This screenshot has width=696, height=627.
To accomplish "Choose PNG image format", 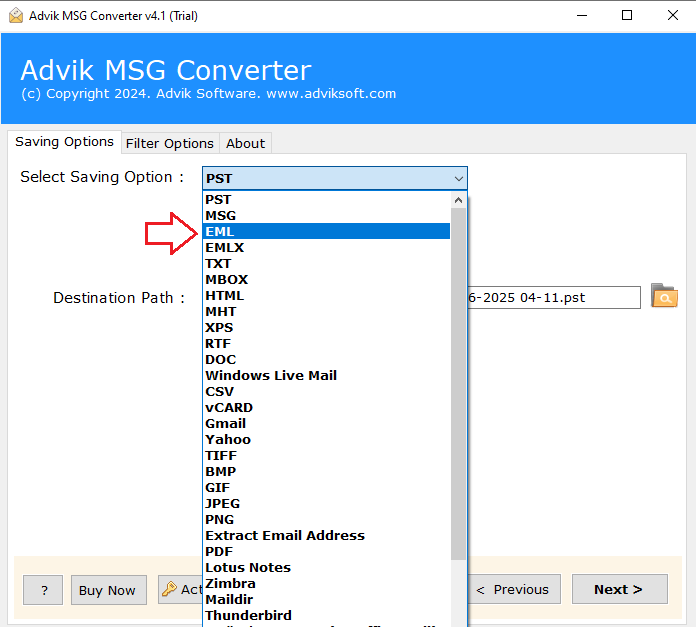I will click(326, 519).
